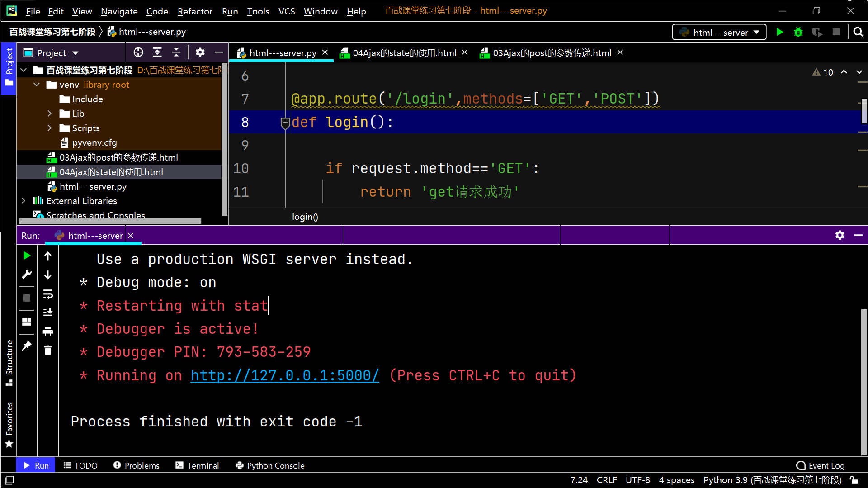The height and width of the screenshot is (488, 868).
Task: Go to previous highlighted error arrow
Action: coord(844,72)
